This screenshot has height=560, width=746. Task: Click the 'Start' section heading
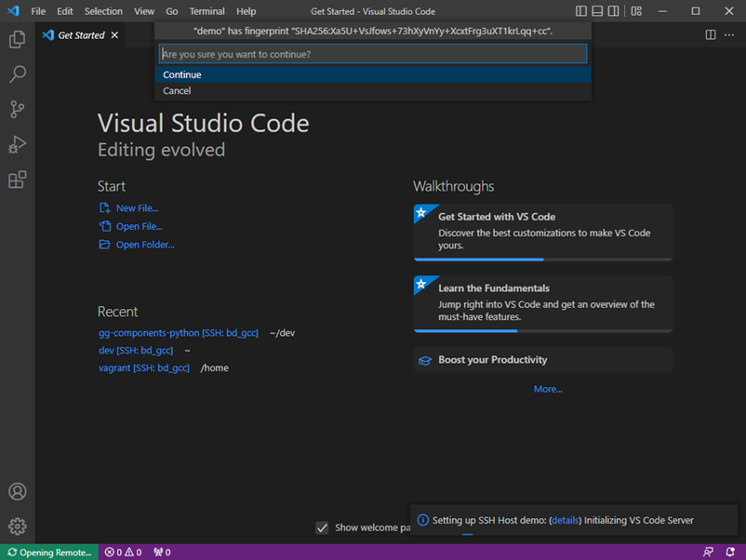(112, 186)
